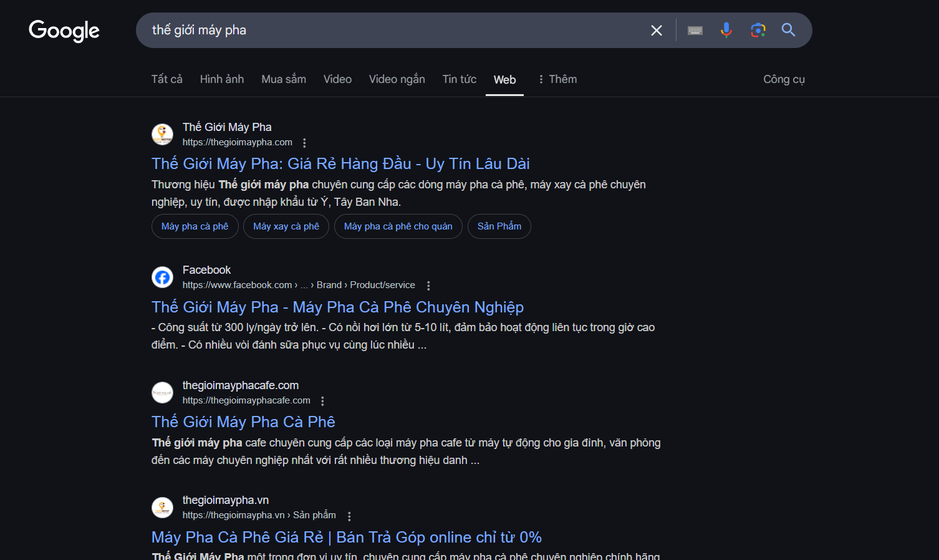Open 'Máy Pha Cà Phê Giá Rẻ | Bán Trả Góp' result

[x=347, y=538]
